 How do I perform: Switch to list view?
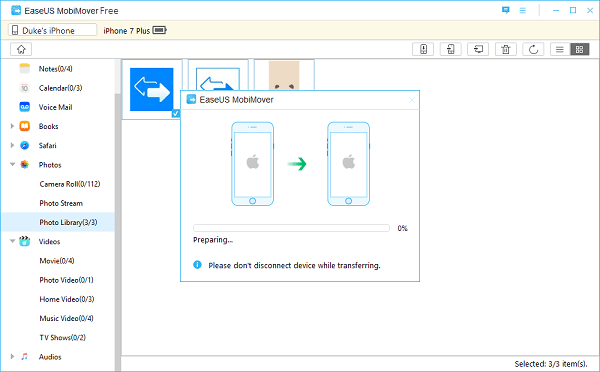click(560, 49)
